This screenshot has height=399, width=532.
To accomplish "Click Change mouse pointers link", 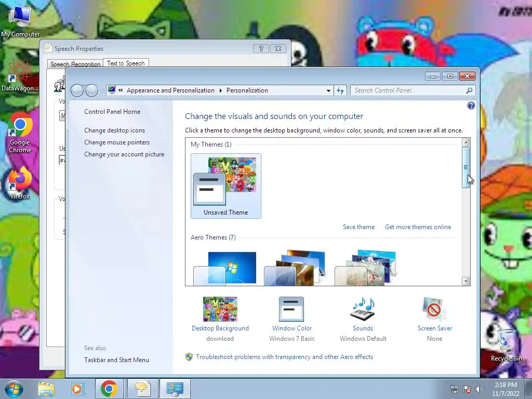I will pyautogui.click(x=117, y=142).
